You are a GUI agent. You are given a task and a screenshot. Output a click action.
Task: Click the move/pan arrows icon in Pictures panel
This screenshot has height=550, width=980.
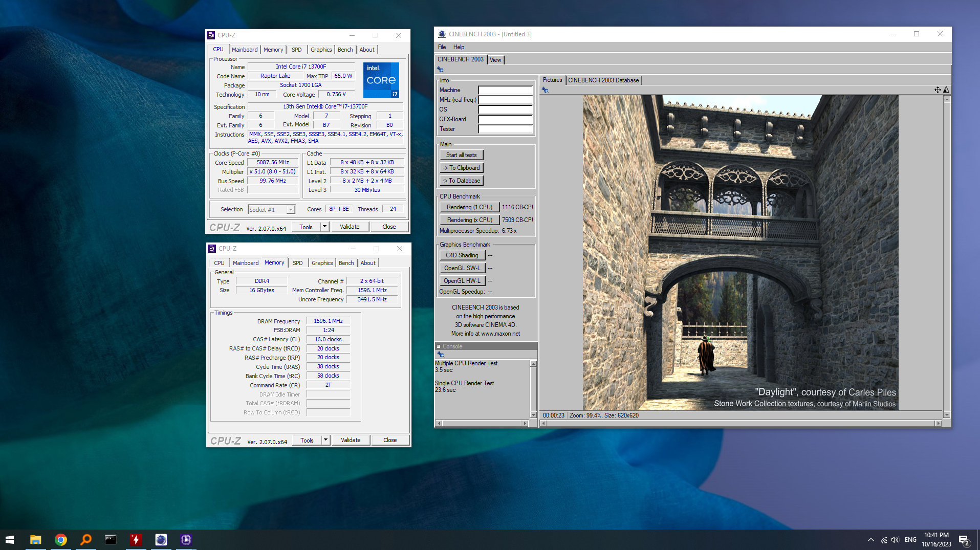[938, 90]
